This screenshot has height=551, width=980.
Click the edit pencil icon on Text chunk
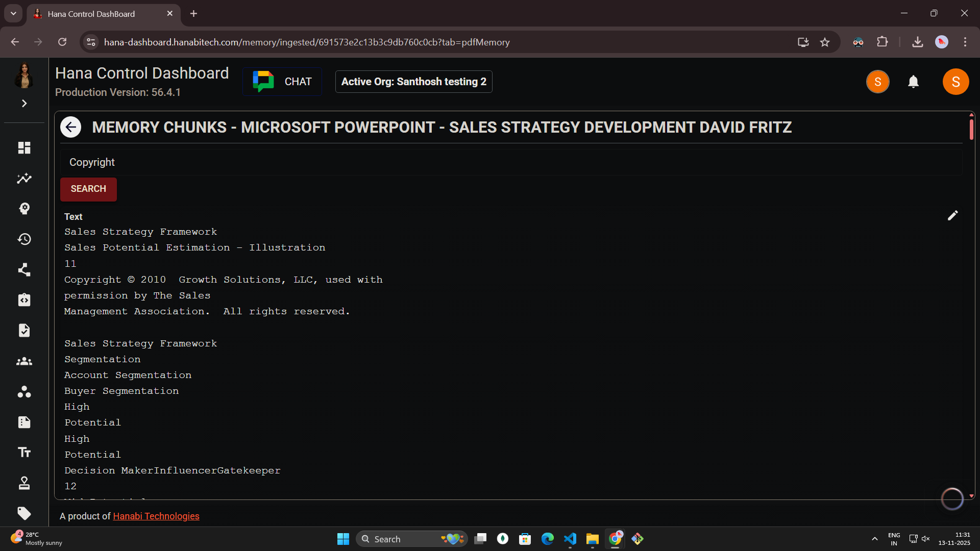(x=953, y=215)
